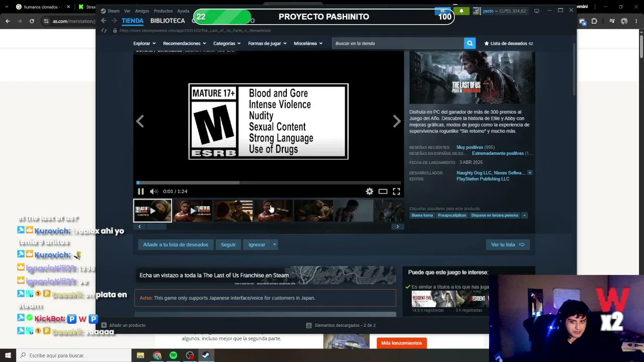The width and height of the screenshot is (644, 362).
Task: Expand the Miscelánea dropdown
Action: click(x=308, y=43)
